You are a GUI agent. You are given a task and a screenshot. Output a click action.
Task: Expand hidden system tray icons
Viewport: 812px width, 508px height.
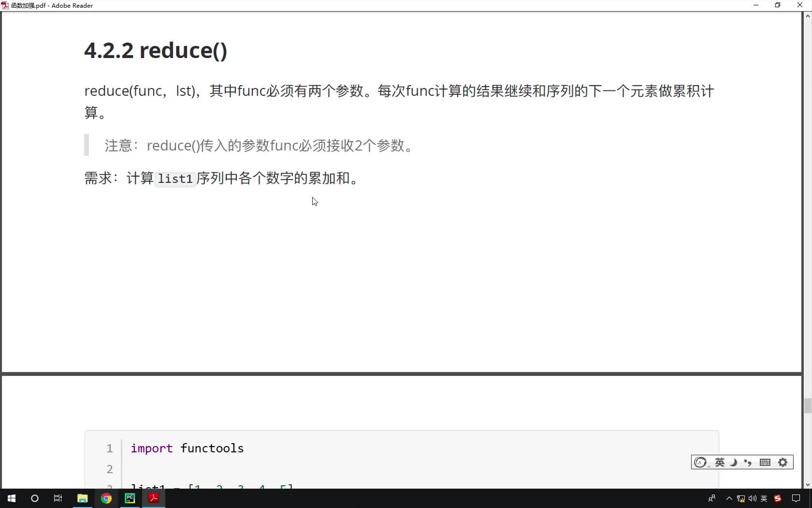click(729, 498)
